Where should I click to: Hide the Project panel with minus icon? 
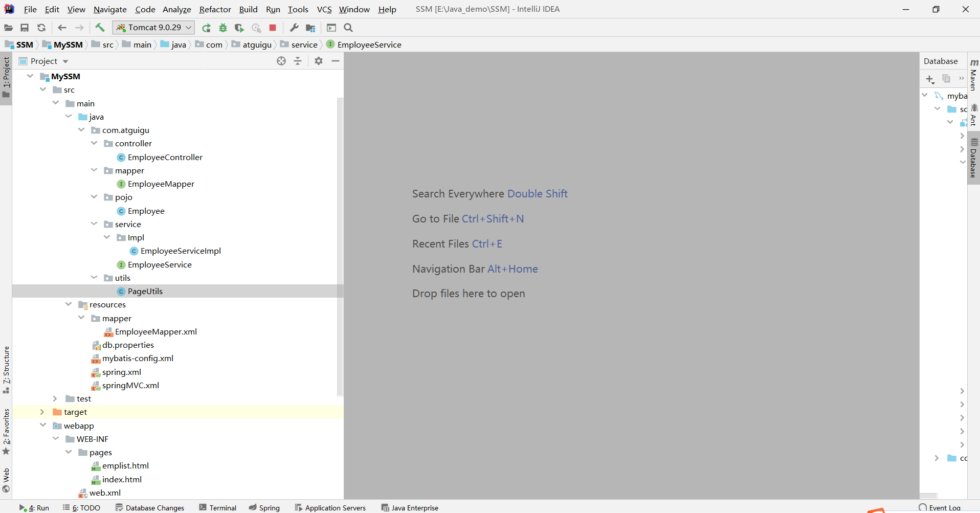[x=336, y=61]
